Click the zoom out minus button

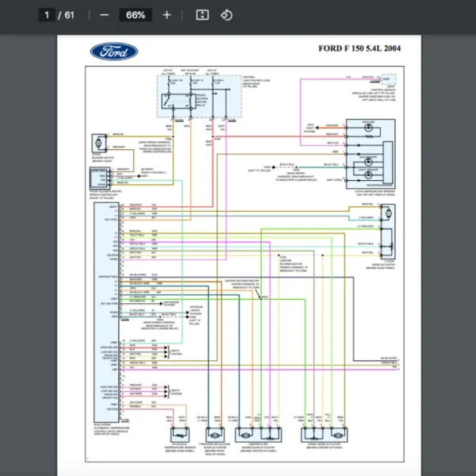coord(104,15)
